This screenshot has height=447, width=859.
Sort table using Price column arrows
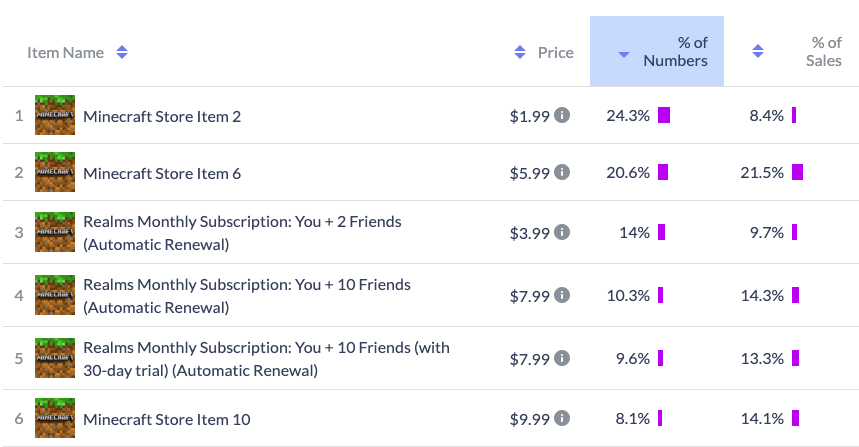pos(520,52)
